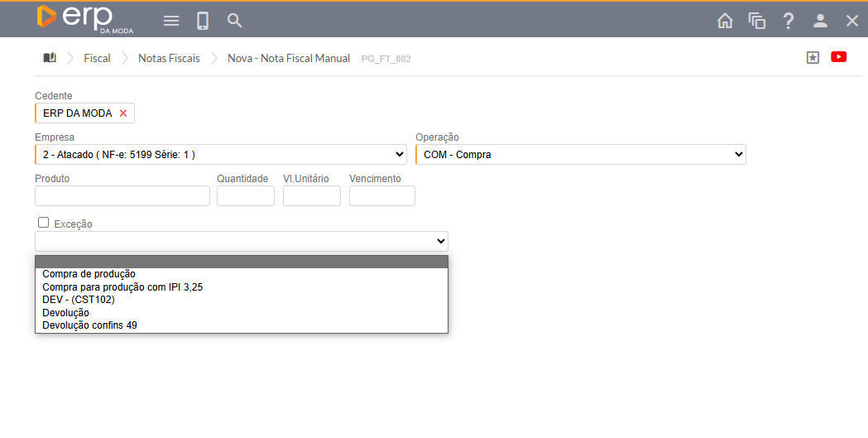Viewport: 868px width, 438px height.
Task: Expand the Empresa dropdown
Action: (x=220, y=155)
